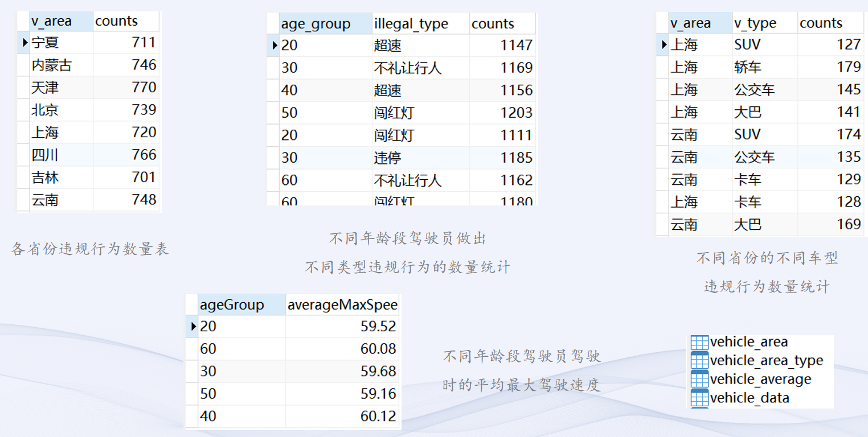The width and height of the screenshot is (868, 437).
Task: Click the count value 145
Action: click(849, 89)
